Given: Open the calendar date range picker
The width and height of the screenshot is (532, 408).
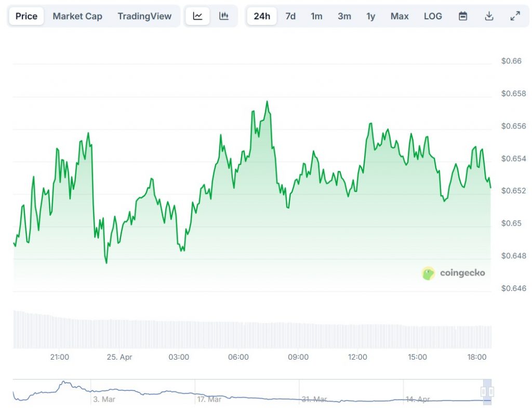Looking at the screenshot, I should [462, 16].
